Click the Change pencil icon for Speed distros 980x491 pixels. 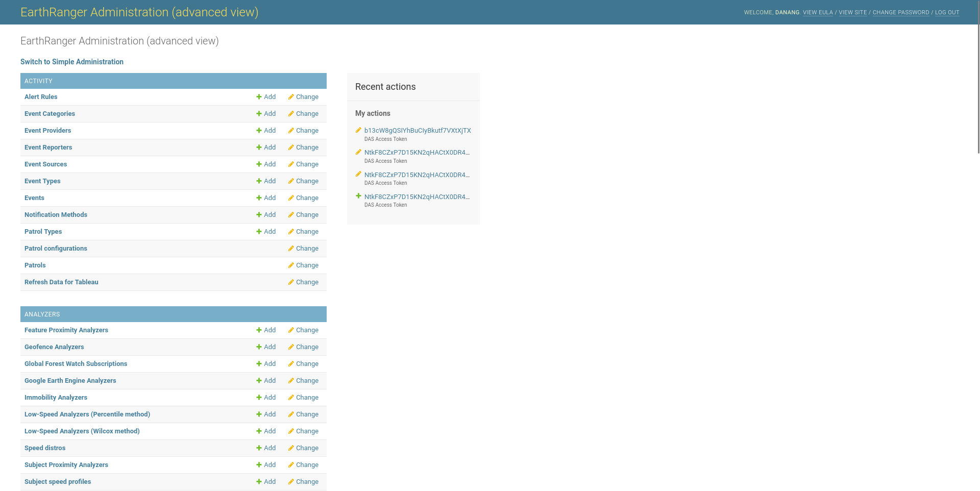(291, 448)
